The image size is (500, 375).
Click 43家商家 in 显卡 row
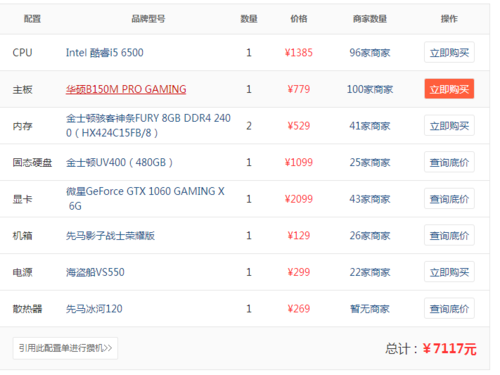[x=370, y=199]
